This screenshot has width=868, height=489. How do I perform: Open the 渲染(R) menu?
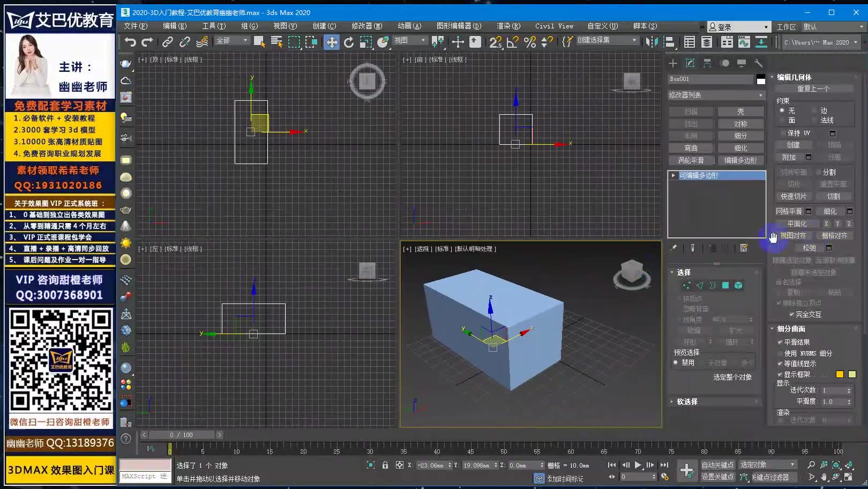507,26
